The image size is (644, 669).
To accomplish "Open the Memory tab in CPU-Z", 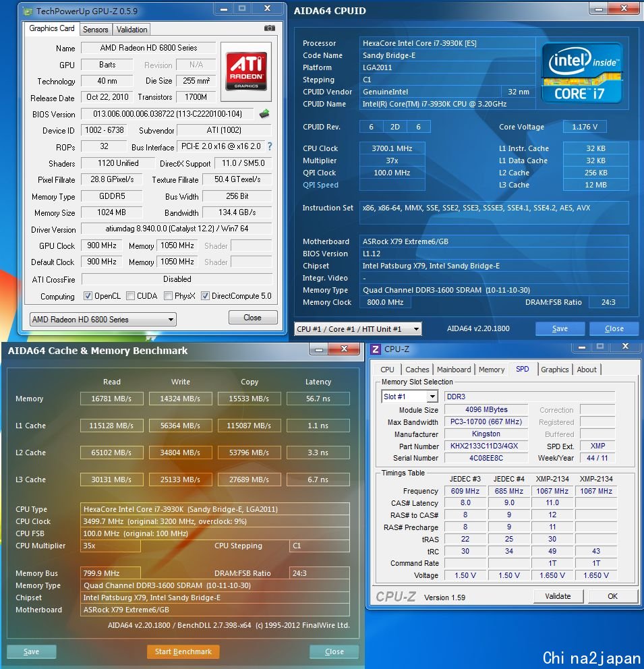I will 492,370.
